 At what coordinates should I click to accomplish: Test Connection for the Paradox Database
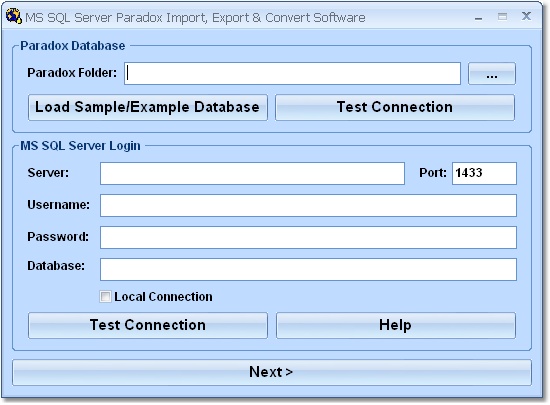395,107
